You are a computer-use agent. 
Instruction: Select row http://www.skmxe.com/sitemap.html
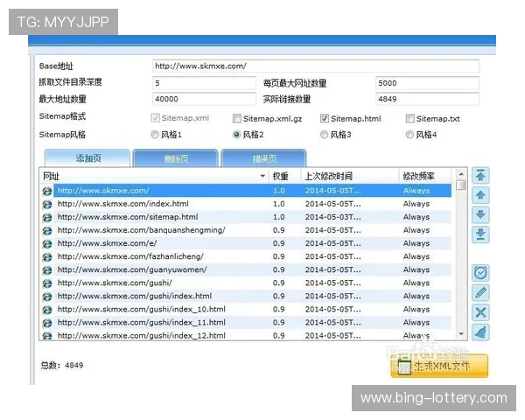246,217
